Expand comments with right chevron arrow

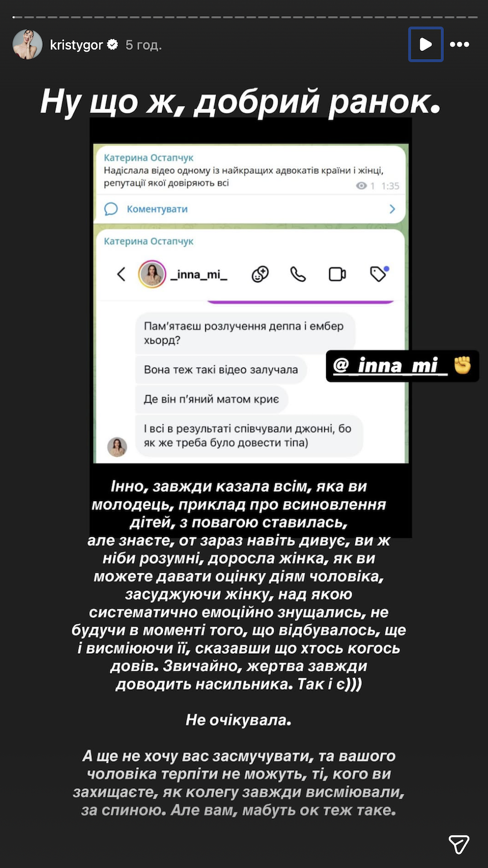[393, 209]
